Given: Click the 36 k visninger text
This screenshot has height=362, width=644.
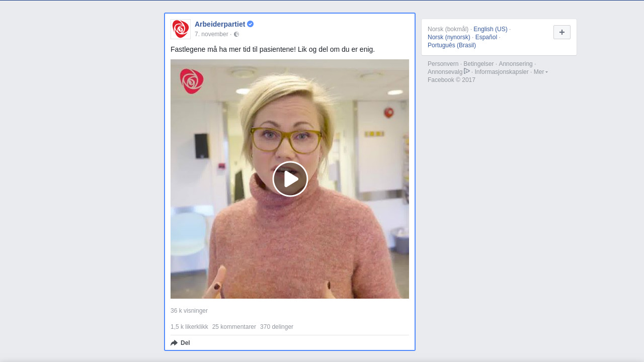Looking at the screenshot, I should point(189,311).
